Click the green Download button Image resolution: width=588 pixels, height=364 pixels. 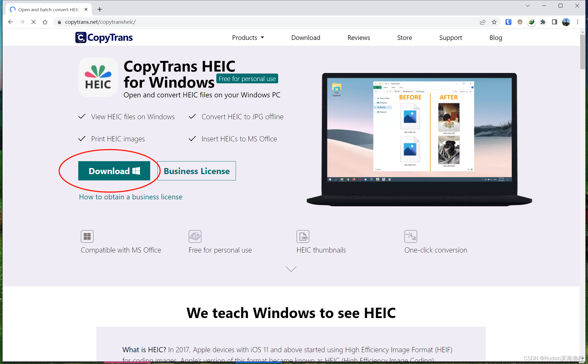(114, 171)
